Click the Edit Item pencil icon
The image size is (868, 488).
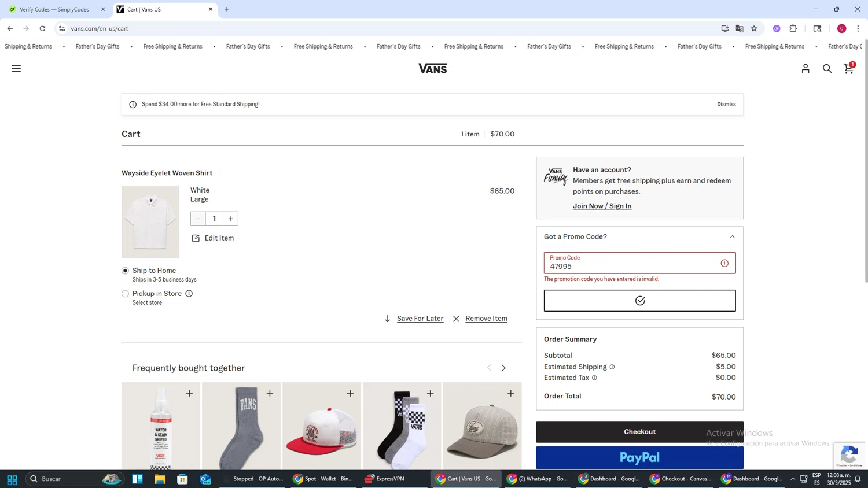pyautogui.click(x=196, y=238)
